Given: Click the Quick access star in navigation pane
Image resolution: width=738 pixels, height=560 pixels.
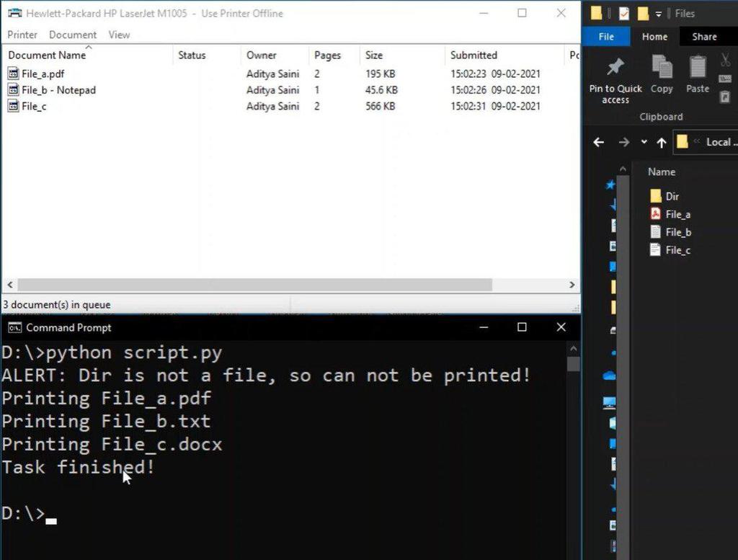Looking at the screenshot, I should point(610,185).
